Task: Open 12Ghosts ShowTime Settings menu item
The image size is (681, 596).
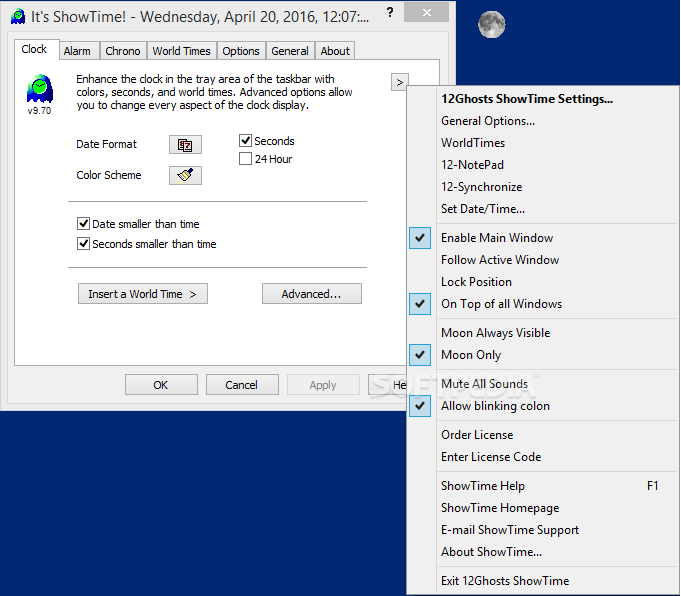Action: click(x=543, y=99)
